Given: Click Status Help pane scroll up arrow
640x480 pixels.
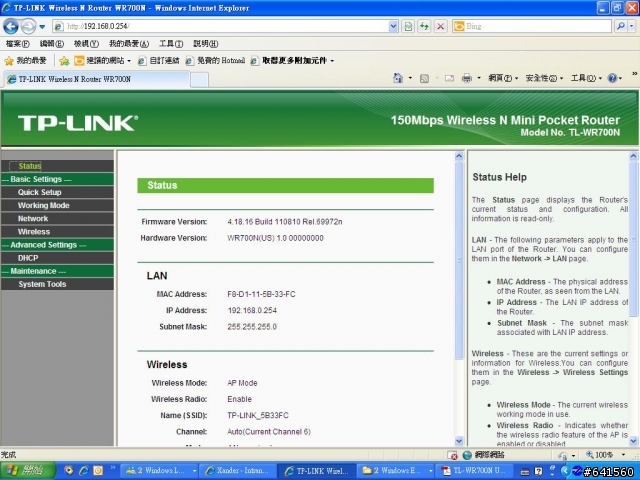Looking at the screenshot, I should (633, 156).
